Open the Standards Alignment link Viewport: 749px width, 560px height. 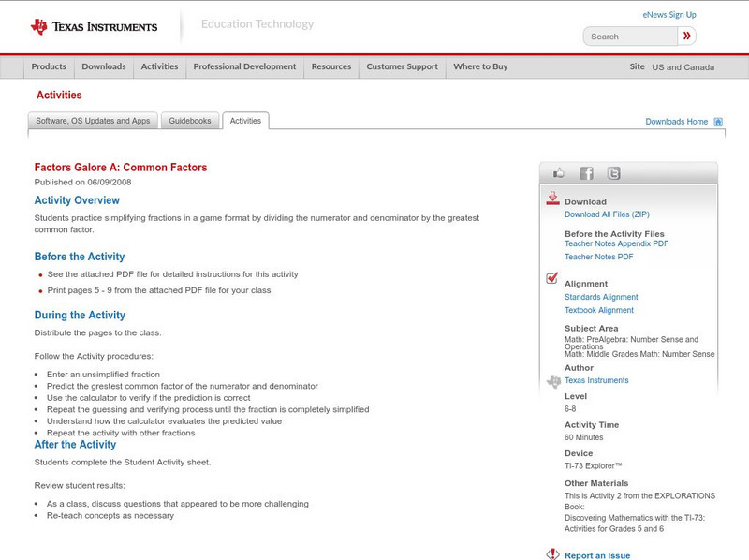[601, 297]
